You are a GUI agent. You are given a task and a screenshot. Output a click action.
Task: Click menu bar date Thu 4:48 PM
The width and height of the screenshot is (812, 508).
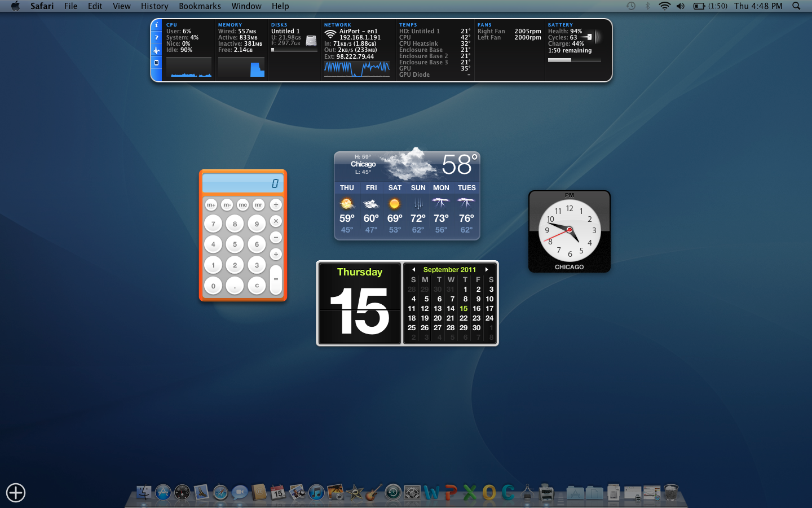coord(758,6)
